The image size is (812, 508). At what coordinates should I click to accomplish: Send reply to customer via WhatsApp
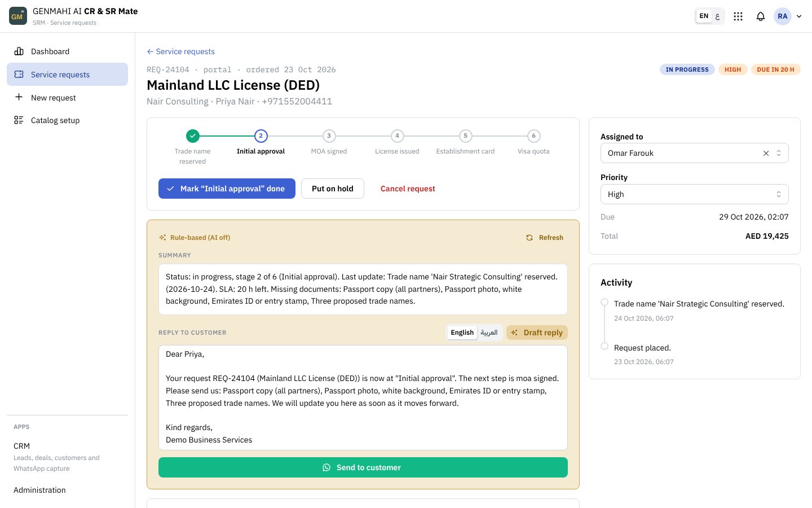tap(363, 467)
